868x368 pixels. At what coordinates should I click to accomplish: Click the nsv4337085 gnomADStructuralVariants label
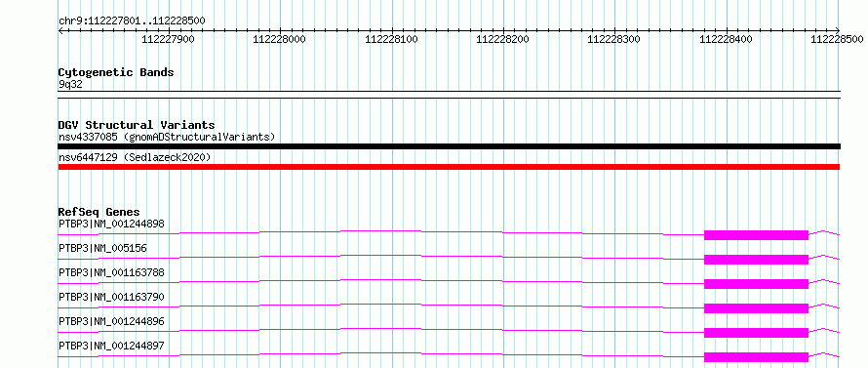click(x=167, y=137)
